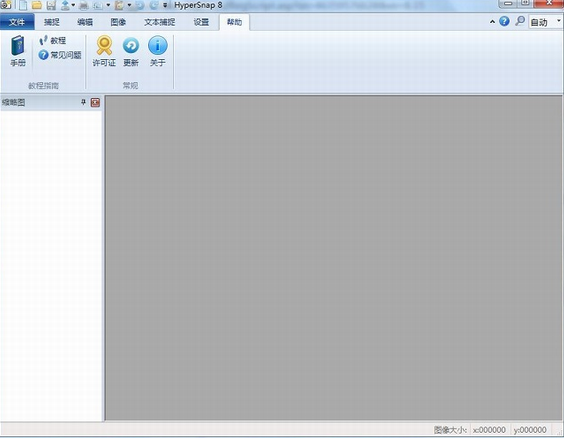Click the magnifier zoom icon

coord(519,21)
